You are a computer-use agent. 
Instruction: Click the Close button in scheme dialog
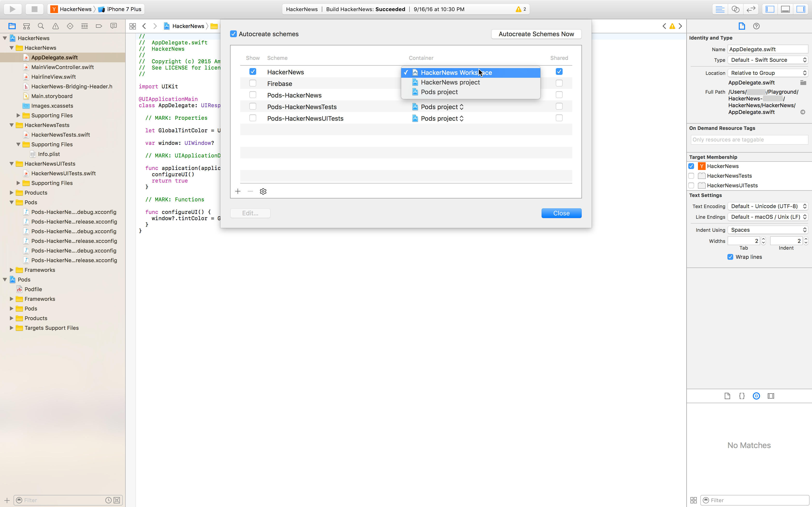561,213
